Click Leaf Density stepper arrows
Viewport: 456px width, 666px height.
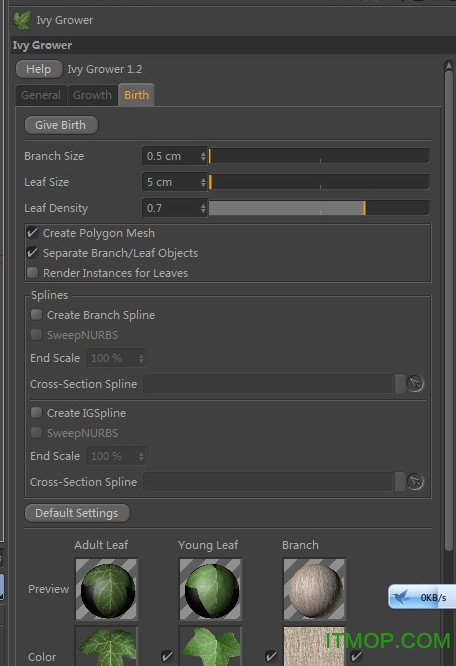point(203,208)
